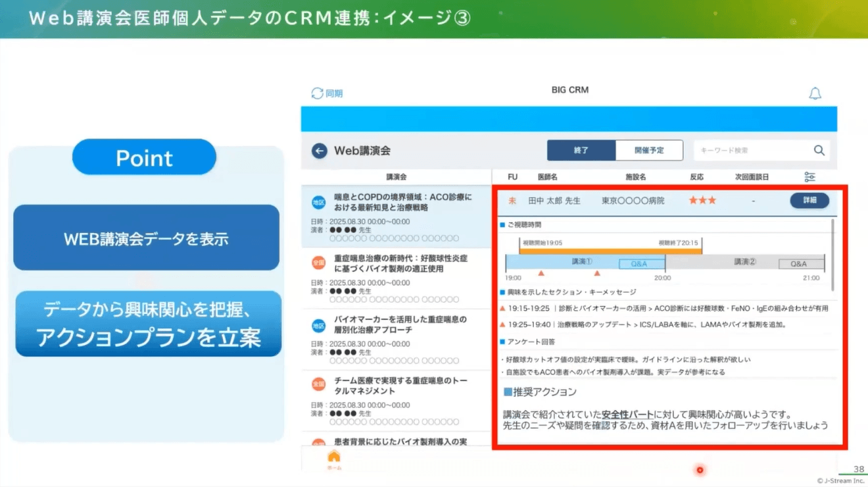Screen dimensions: 868x487
Task: Select the ホーム icon at the bottom
Action: point(334,456)
